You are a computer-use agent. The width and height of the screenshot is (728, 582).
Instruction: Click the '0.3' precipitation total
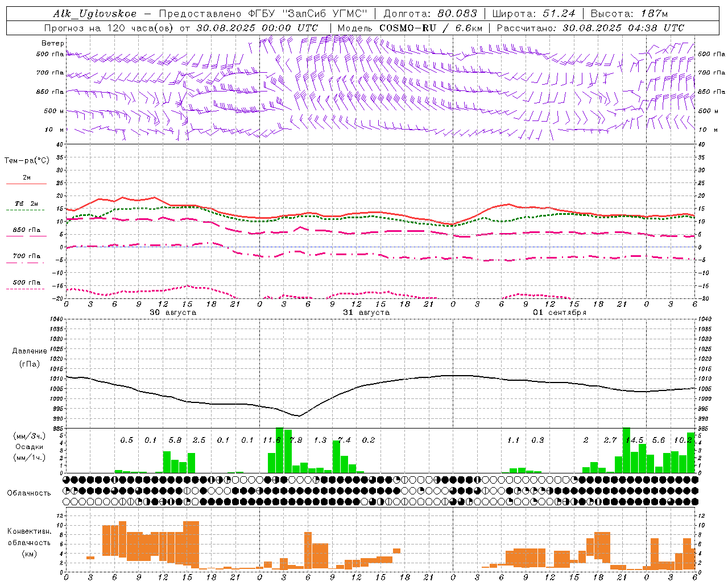(x=537, y=440)
